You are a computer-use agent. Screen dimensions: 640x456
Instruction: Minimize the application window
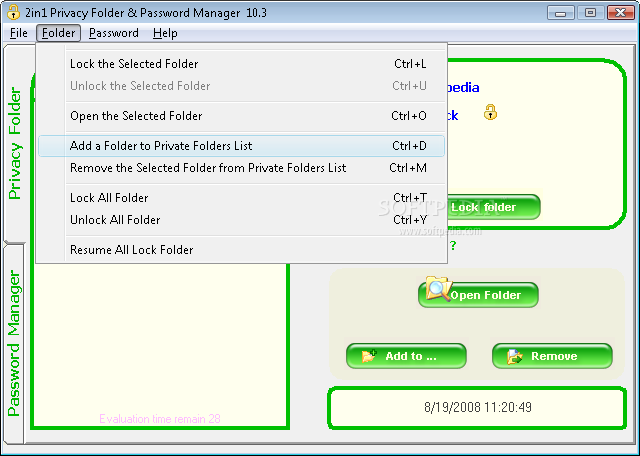pos(560,13)
